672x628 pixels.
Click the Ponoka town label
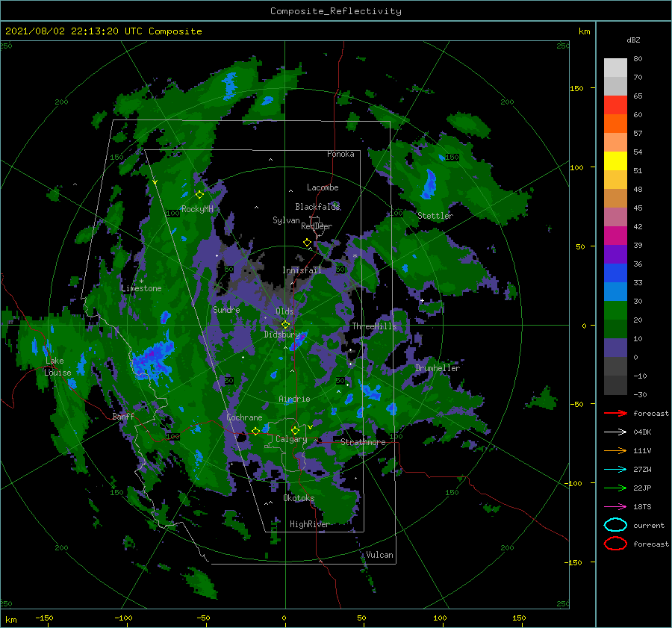(x=340, y=154)
